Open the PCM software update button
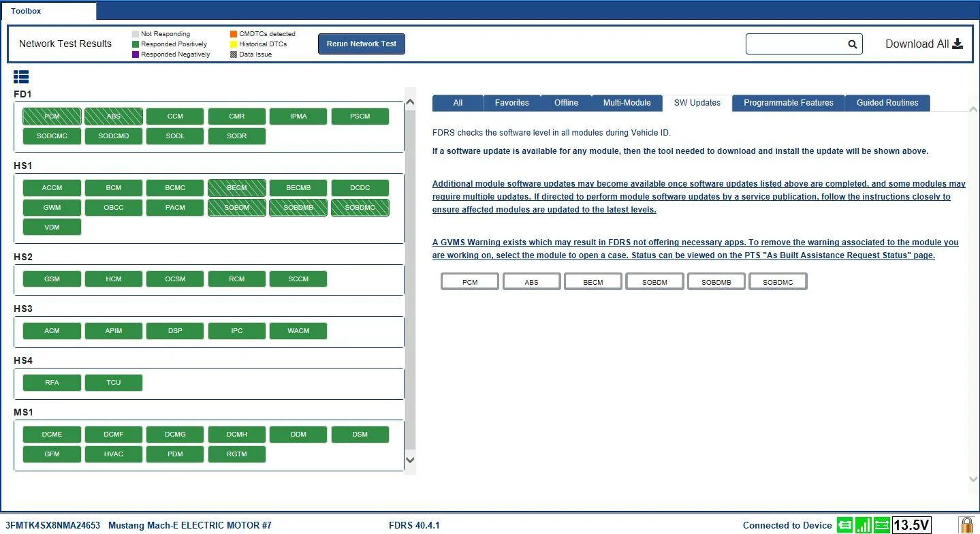This screenshot has width=980, height=534. click(x=470, y=282)
